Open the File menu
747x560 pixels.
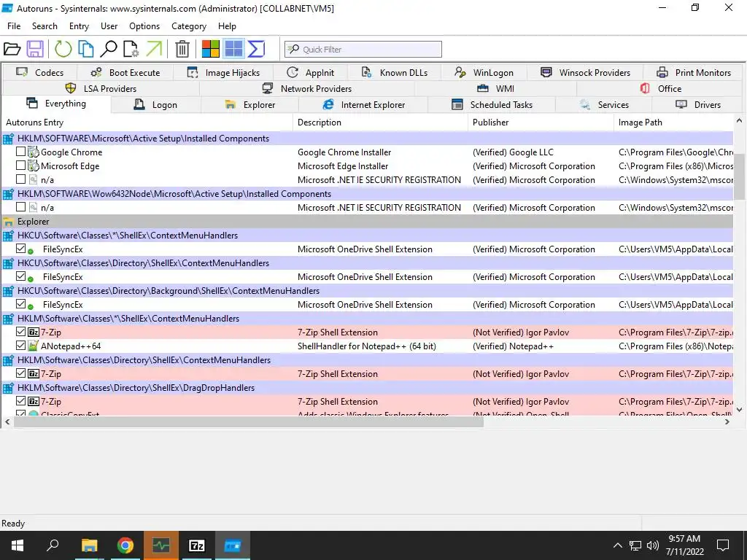(x=14, y=26)
